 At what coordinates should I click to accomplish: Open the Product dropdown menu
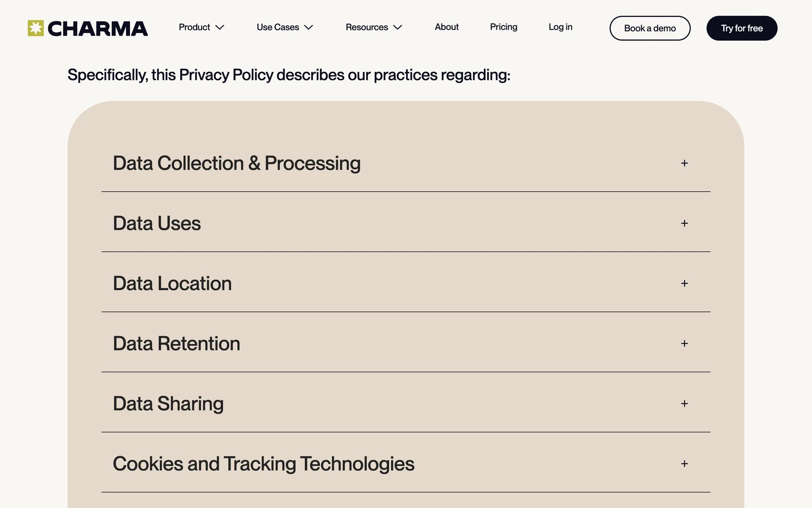(195, 27)
